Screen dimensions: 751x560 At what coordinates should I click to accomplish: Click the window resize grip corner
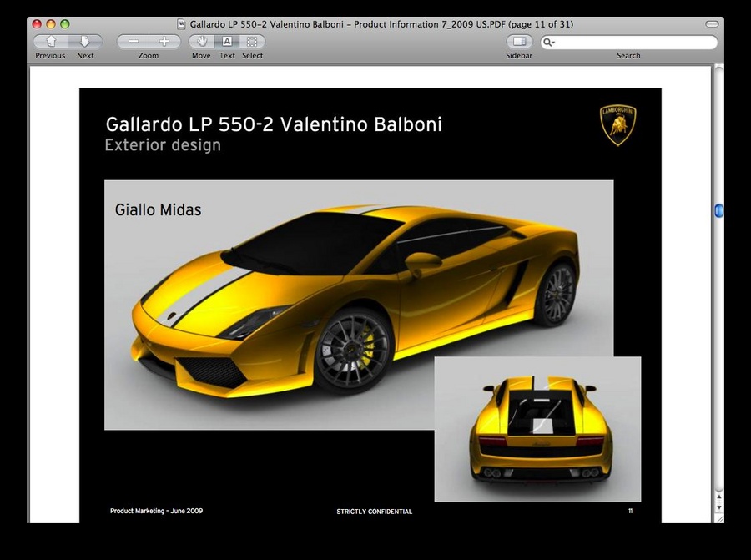tap(718, 517)
